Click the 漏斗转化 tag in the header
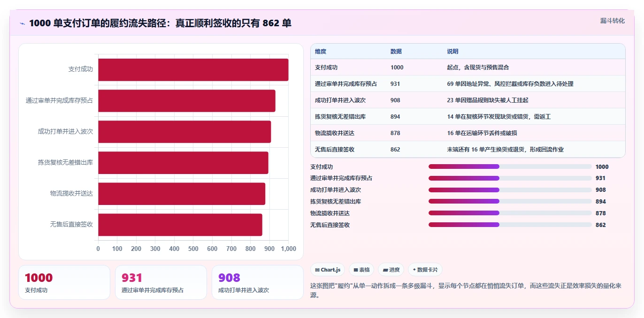This screenshot has width=644, height=318. point(612,21)
